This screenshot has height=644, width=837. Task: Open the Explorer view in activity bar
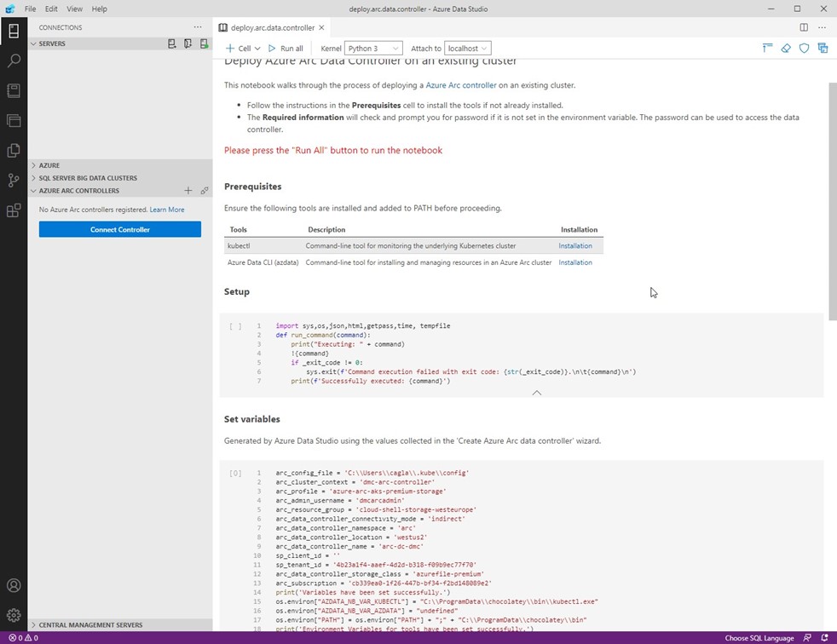coord(14,151)
